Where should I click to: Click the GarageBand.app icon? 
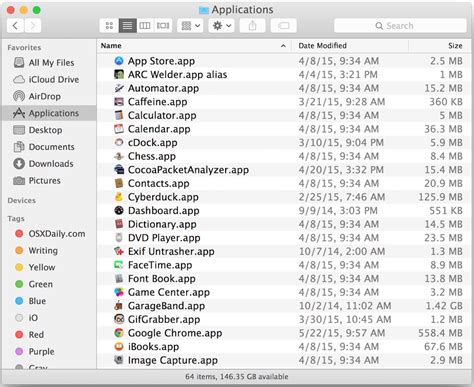tap(119, 306)
